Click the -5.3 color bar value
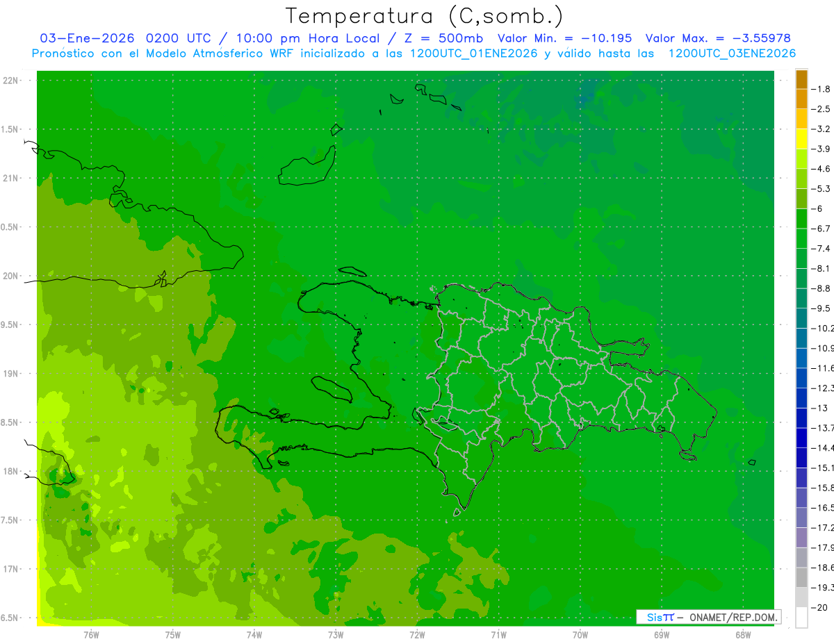 pyautogui.click(x=821, y=189)
